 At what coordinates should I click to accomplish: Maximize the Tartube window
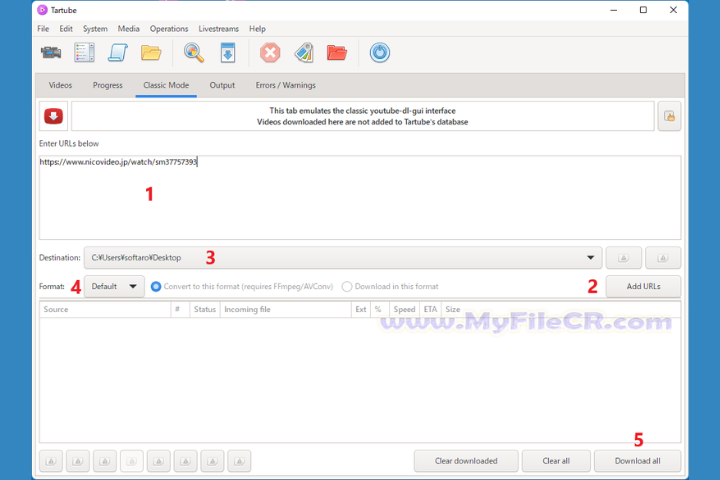click(643, 10)
